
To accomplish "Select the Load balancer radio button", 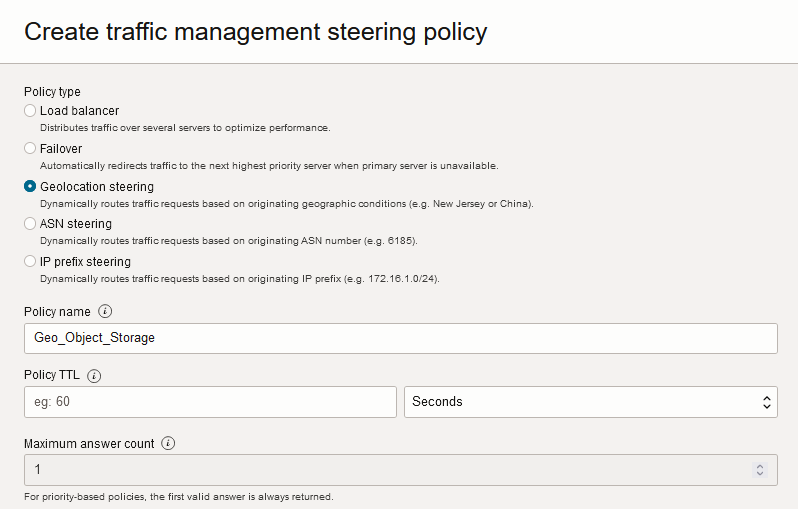I will coord(30,110).
